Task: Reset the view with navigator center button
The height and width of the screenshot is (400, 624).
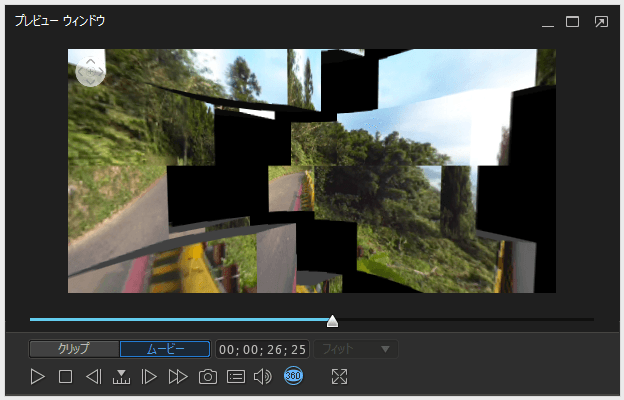Action: point(91,72)
